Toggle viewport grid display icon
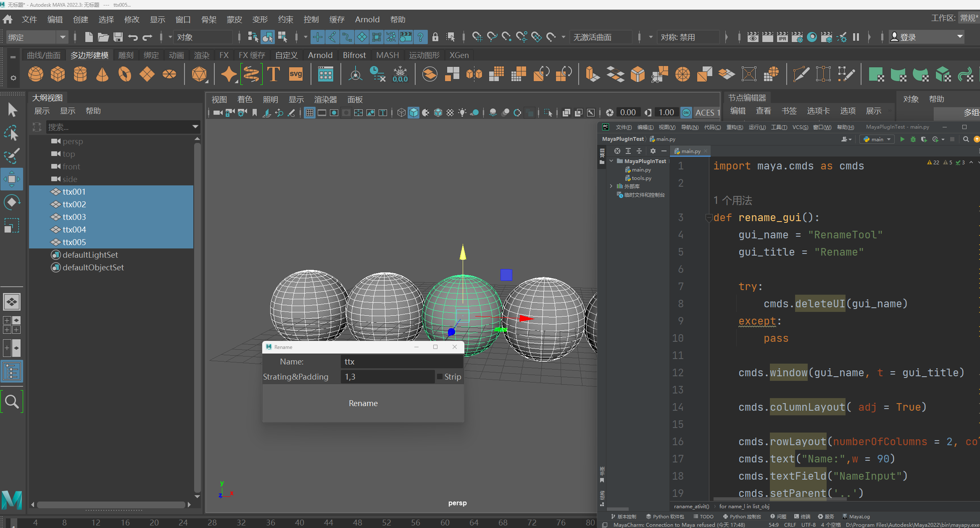 (310, 113)
